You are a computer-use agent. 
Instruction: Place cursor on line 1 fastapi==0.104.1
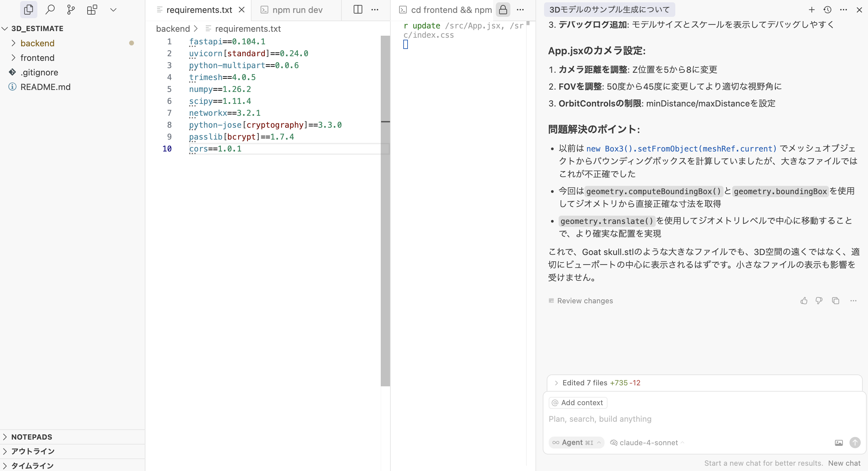[x=227, y=41]
